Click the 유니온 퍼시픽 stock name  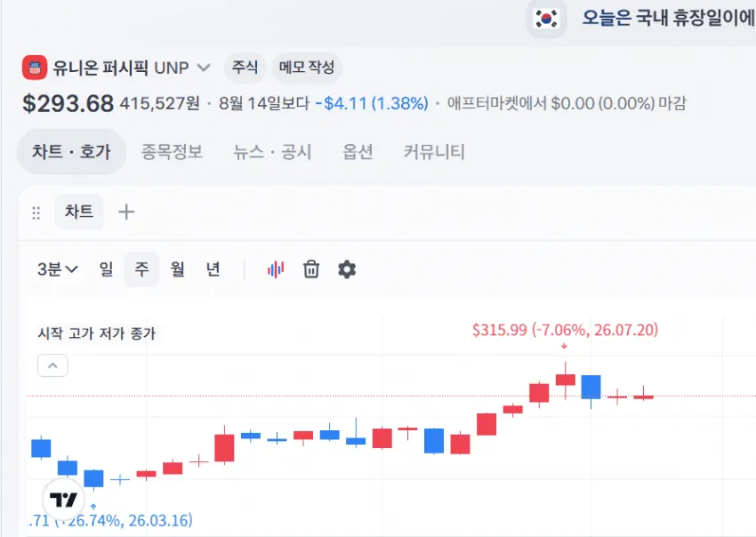pyautogui.click(x=101, y=68)
